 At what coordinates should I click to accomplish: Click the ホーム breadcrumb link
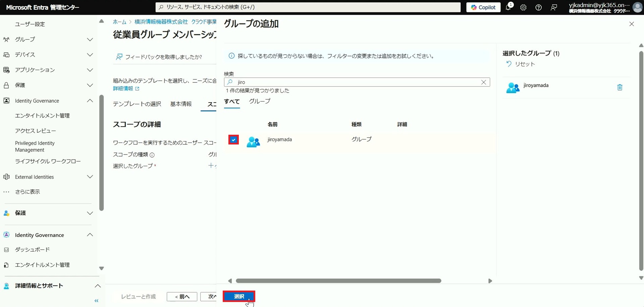coord(119,22)
